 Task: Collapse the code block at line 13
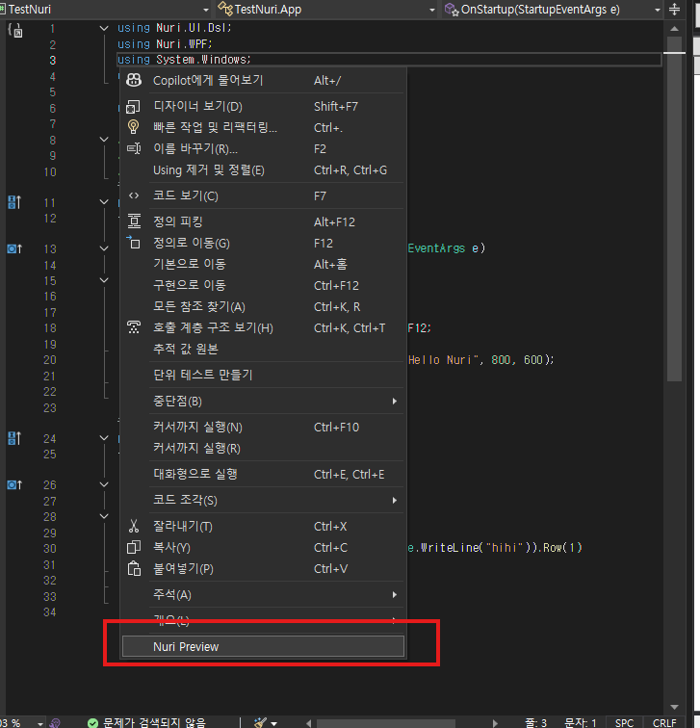[104, 248]
